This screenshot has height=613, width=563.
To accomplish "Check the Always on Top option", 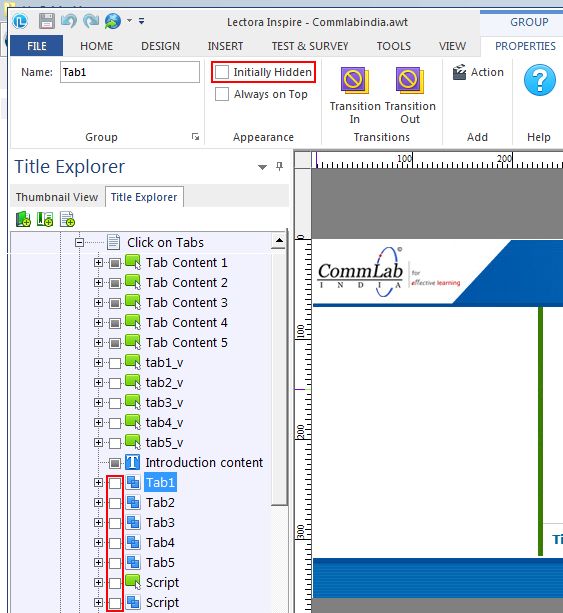I will point(222,94).
